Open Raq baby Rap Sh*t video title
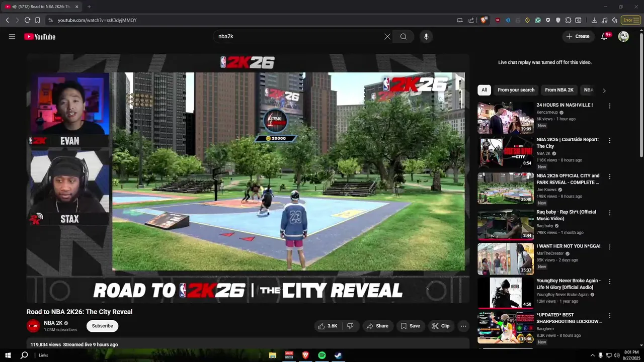This screenshot has height=362, width=644. coord(566,215)
